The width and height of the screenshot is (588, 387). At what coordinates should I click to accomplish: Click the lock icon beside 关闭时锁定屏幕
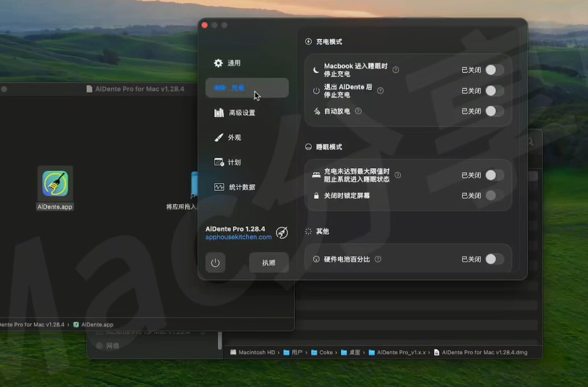pyautogui.click(x=316, y=196)
